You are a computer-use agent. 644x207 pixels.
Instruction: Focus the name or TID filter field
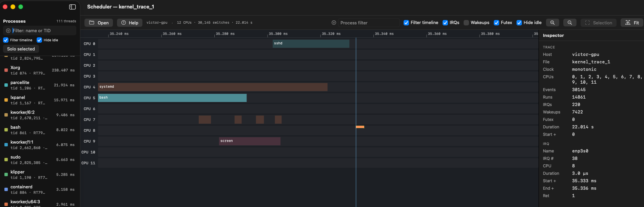point(40,30)
